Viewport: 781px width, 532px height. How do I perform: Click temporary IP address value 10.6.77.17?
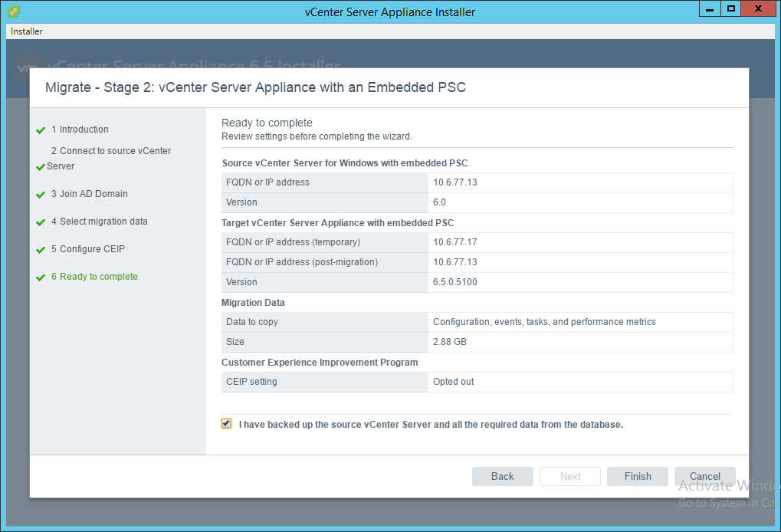pos(454,242)
